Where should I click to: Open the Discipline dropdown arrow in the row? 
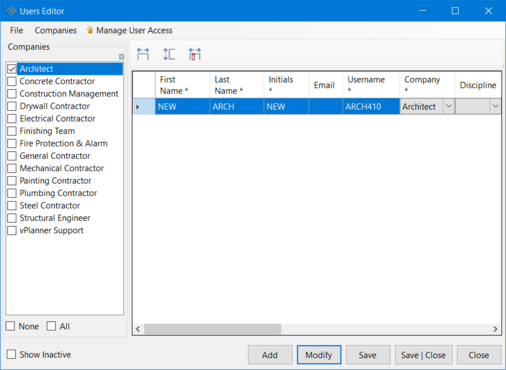(495, 107)
